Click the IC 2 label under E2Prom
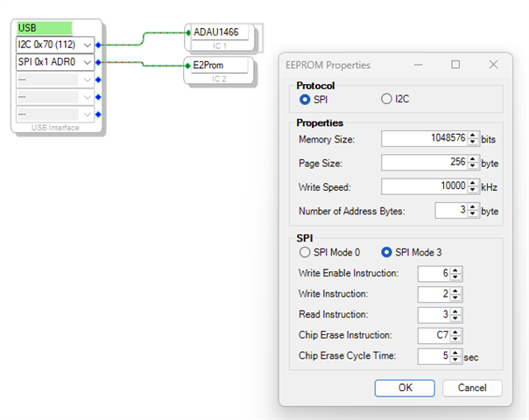529x420 pixels. (x=219, y=79)
